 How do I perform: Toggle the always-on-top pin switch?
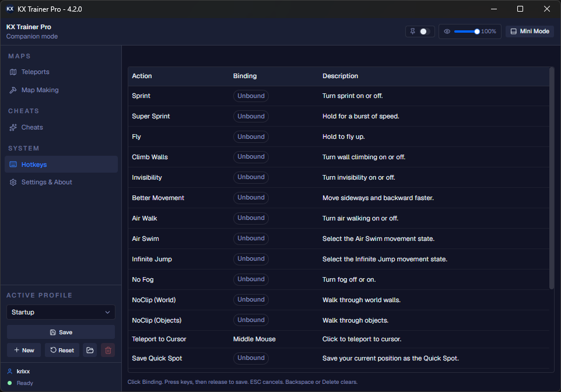coord(425,32)
